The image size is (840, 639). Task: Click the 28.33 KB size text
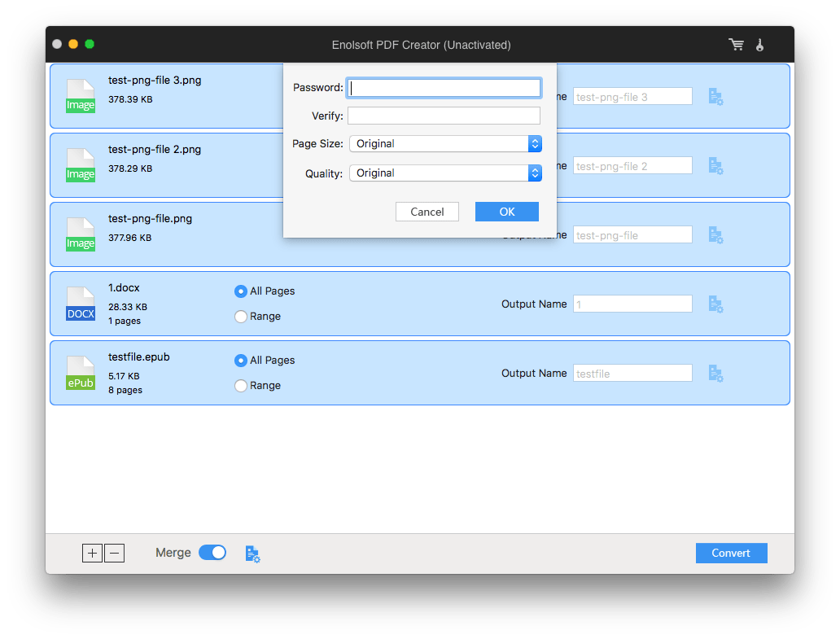pos(128,307)
